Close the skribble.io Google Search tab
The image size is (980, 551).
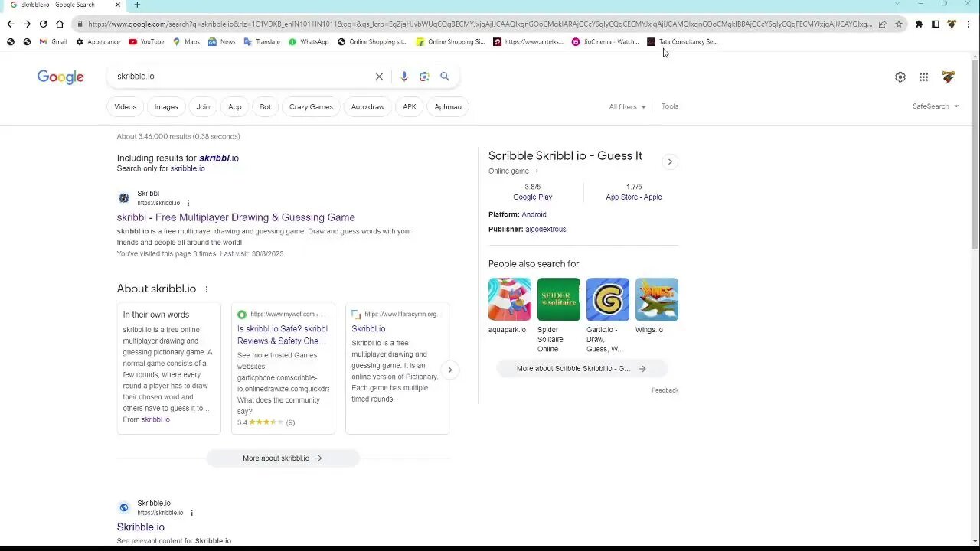pyautogui.click(x=117, y=5)
